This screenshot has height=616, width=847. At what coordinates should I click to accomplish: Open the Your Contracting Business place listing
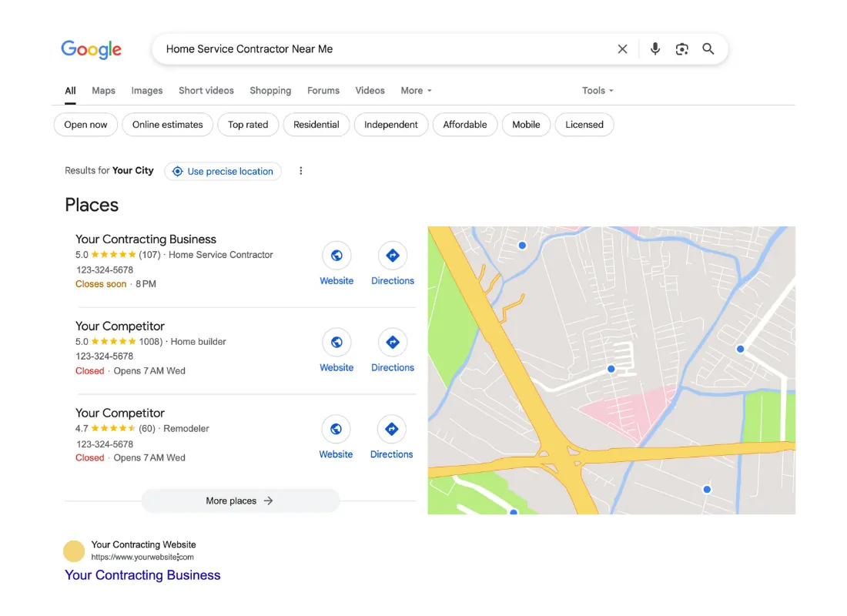146,239
